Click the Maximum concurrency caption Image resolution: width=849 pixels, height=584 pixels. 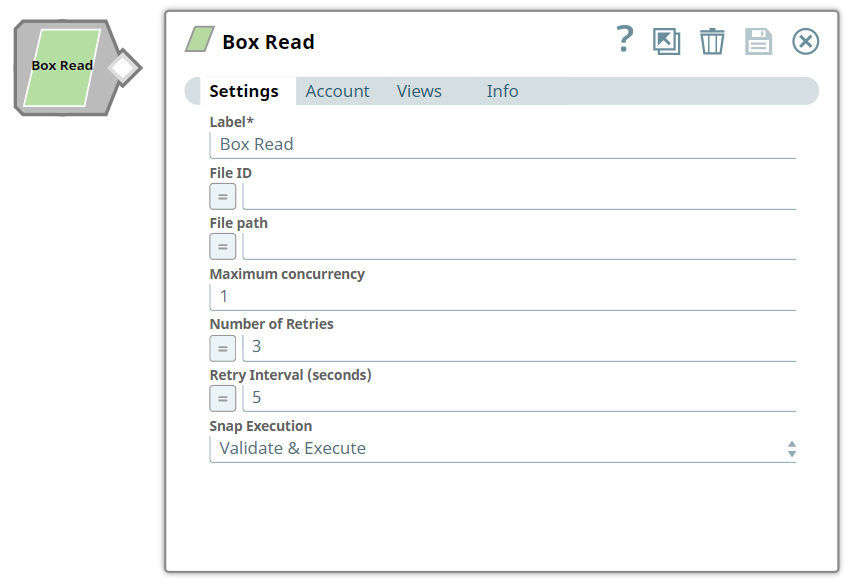[287, 274]
